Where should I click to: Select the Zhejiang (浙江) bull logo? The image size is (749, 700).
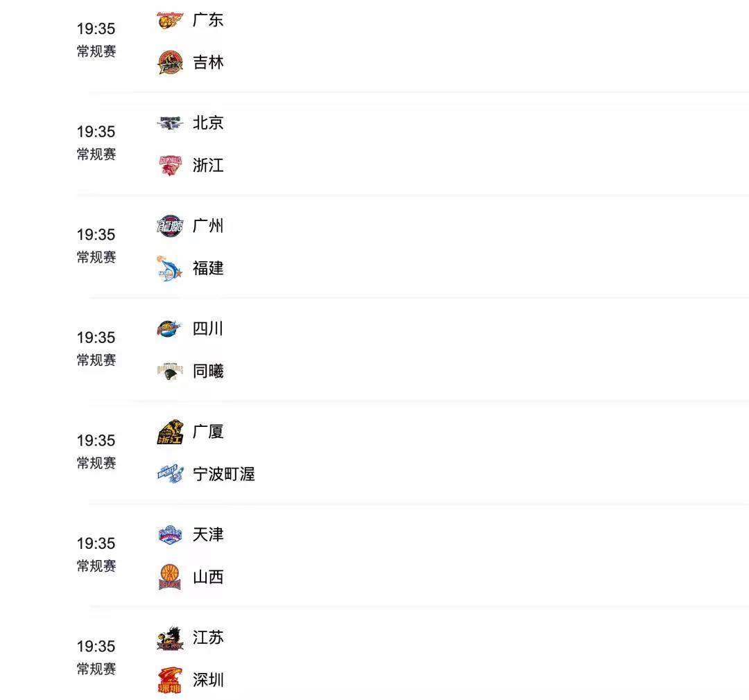[x=170, y=165]
